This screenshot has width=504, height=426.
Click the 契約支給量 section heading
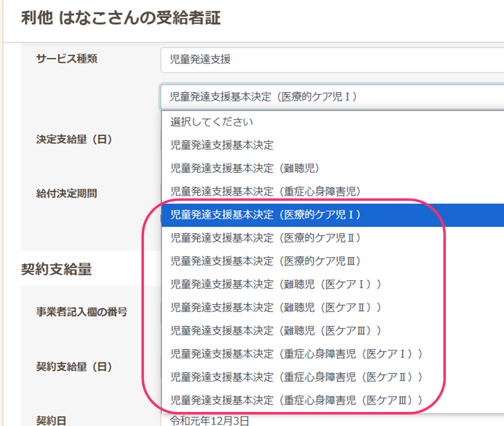coord(57,269)
